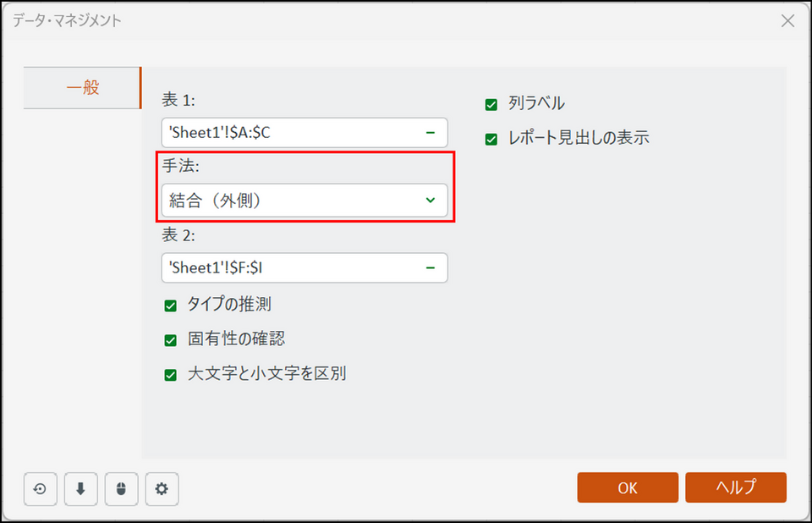Click the reset circular-arrow icon
Image resolution: width=812 pixels, height=523 pixels.
[x=40, y=489]
